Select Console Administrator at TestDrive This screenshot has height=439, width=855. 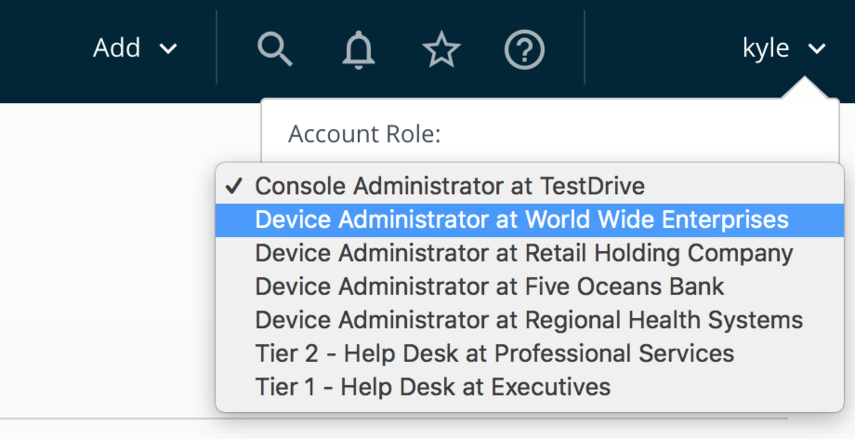tap(449, 186)
